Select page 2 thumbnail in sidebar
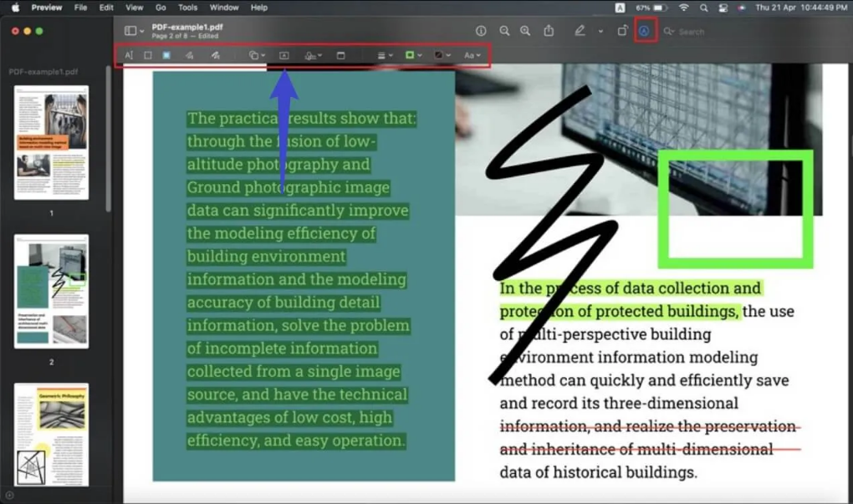Image resolution: width=853 pixels, height=504 pixels. [51, 292]
